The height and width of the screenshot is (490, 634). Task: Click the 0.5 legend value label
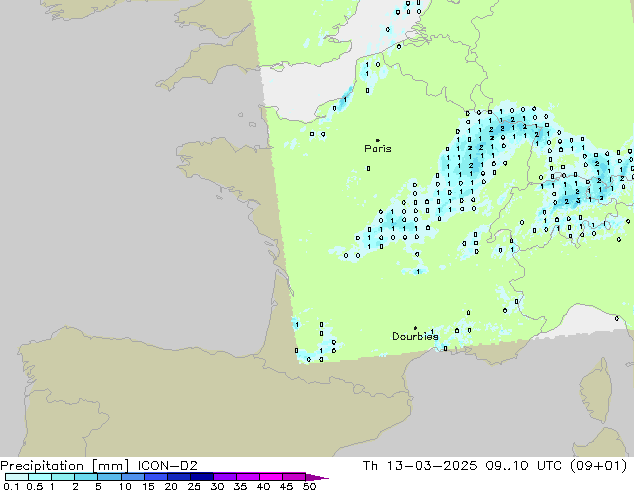[x=34, y=486]
